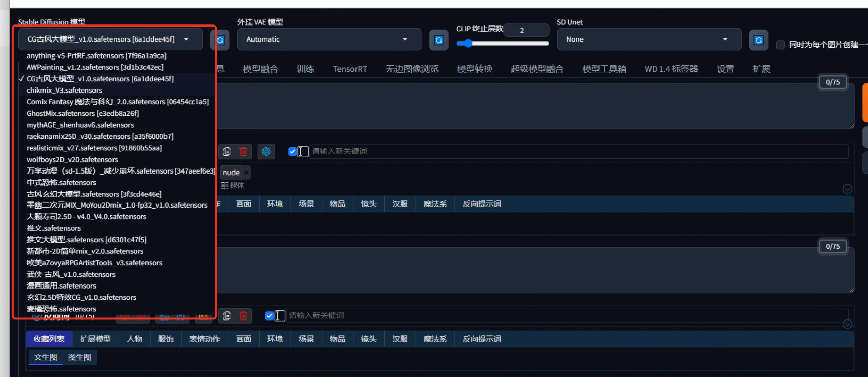Open the TensorRT tab

click(x=350, y=69)
